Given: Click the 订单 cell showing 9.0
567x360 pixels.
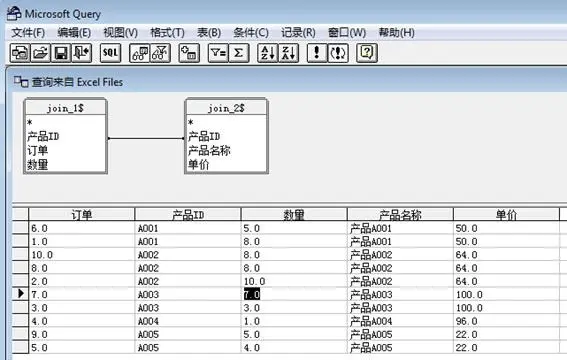Looking at the screenshot, I should click(82, 334).
